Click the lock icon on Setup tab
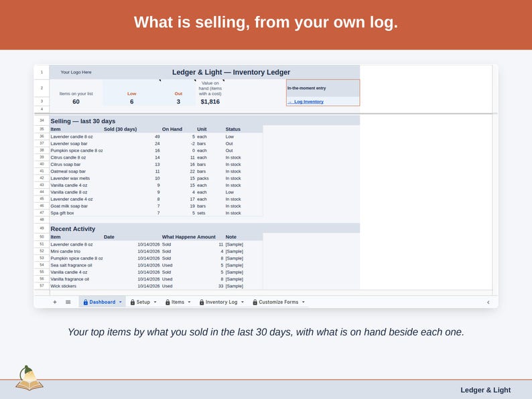 point(133,302)
